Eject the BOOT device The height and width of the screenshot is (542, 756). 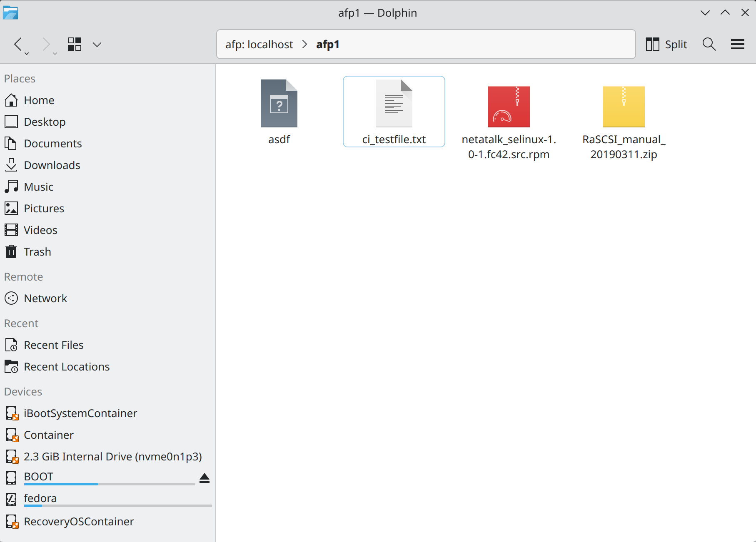(x=205, y=478)
